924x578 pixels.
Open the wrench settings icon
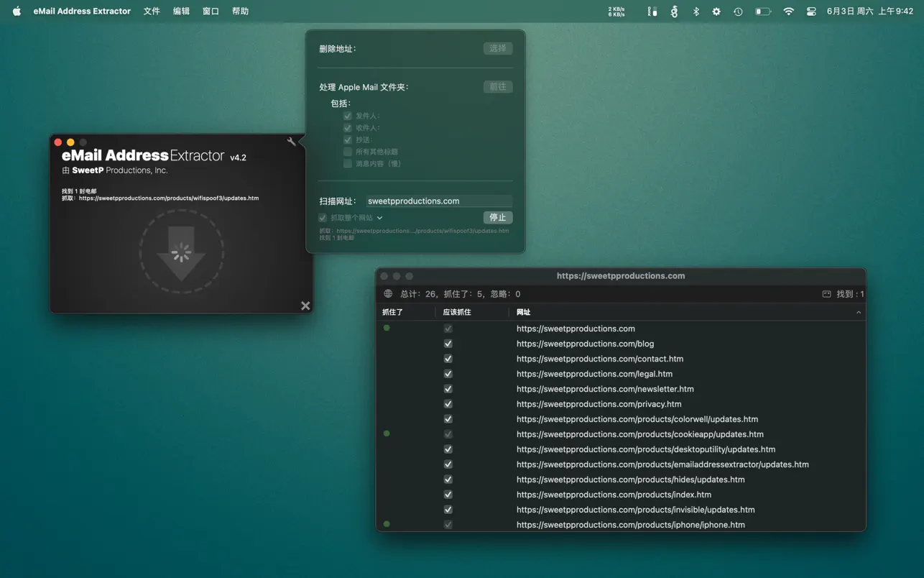(x=291, y=142)
